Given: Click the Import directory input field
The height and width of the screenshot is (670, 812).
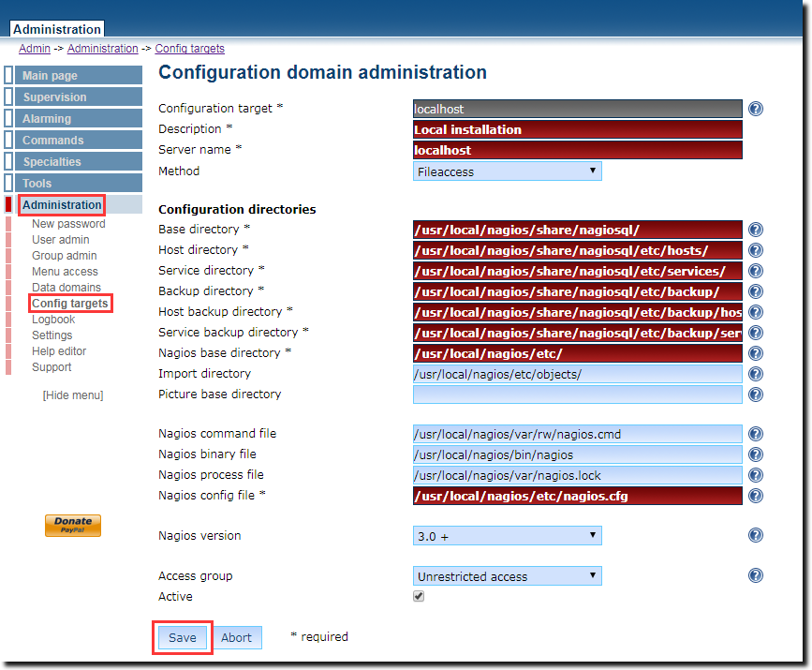Looking at the screenshot, I should pyautogui.click(x=578, y=374).
